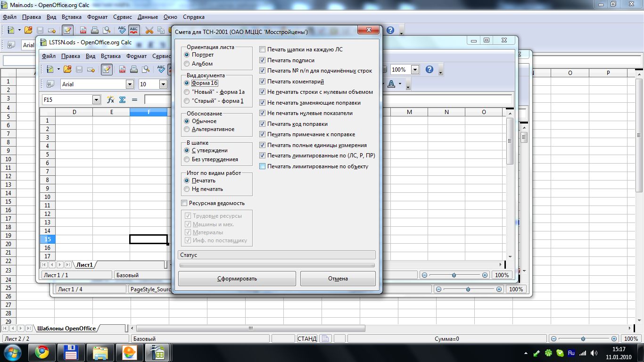This screenshot has height=362, width=644.
Task: Click Export as PDF icon in Main.ods toolbar
Action: tap(83, 30)
